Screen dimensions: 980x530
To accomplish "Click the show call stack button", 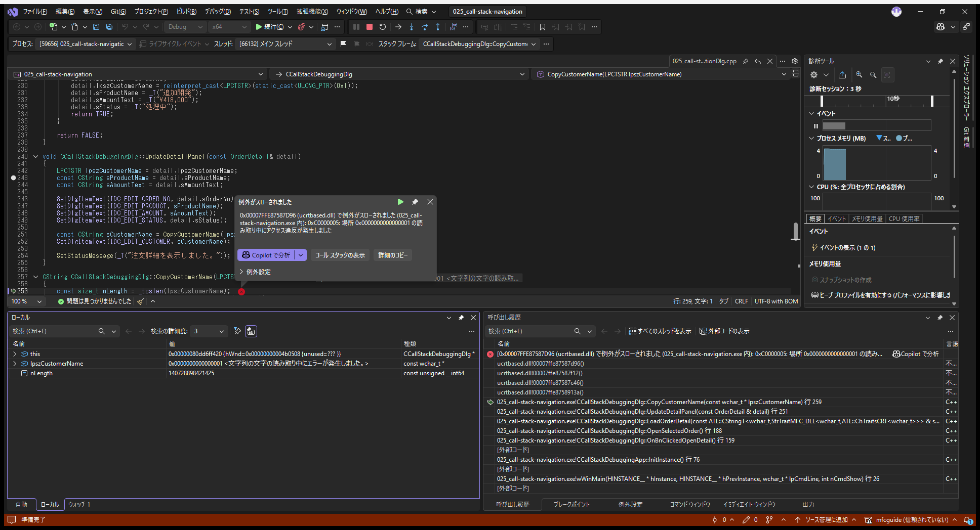I will (340, 255).
